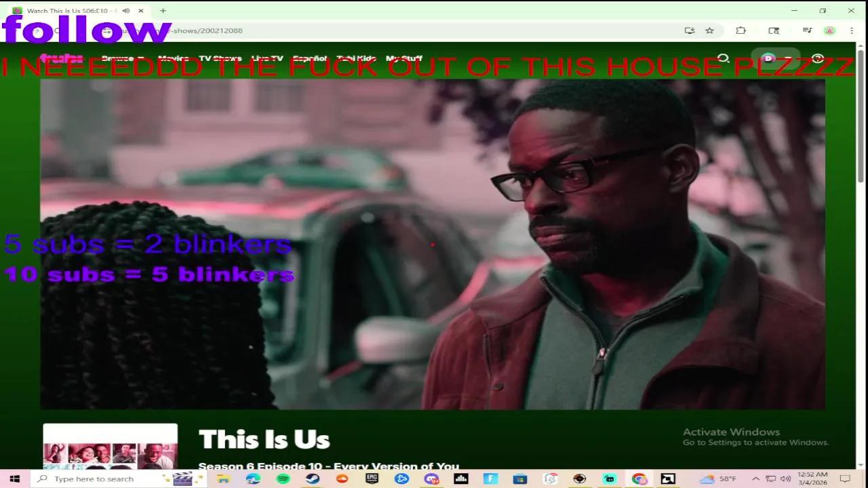This screenshot has width=868, height=488.
Task: Open the volume tray icon
Action: click(x=785, y=479)
